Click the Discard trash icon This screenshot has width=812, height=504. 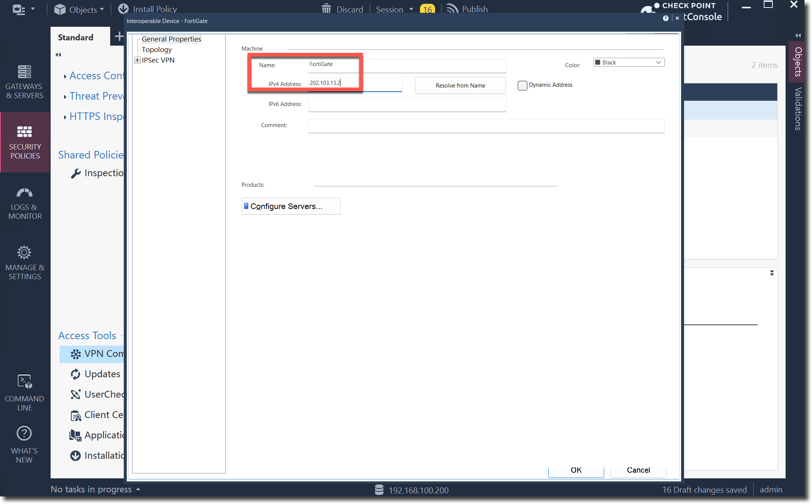tap(326, 9)
